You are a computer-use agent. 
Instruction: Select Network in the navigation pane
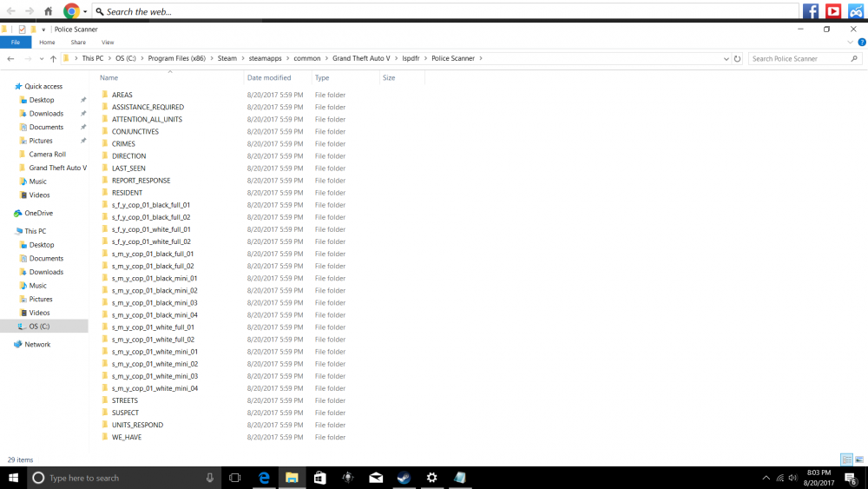pos(37,345)
